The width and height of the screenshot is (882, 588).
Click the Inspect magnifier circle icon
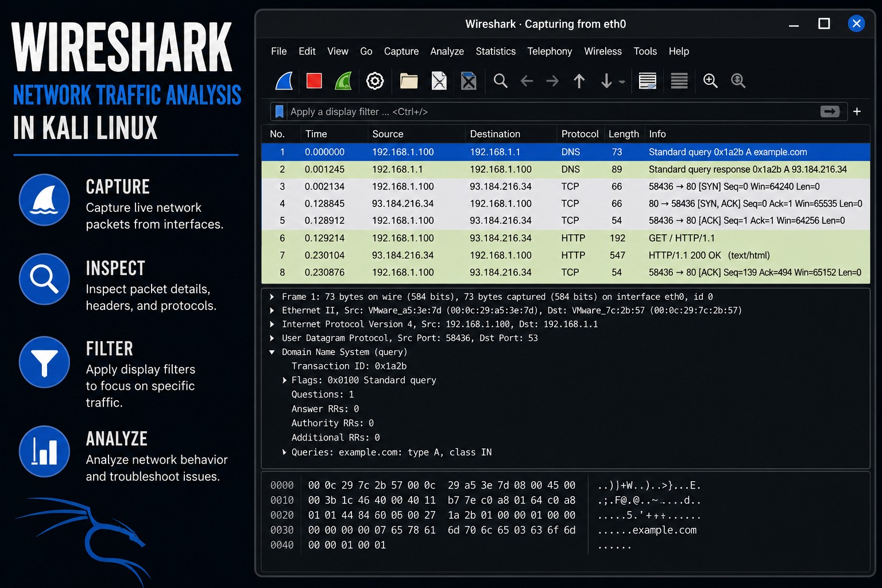[x=44, y=279]
